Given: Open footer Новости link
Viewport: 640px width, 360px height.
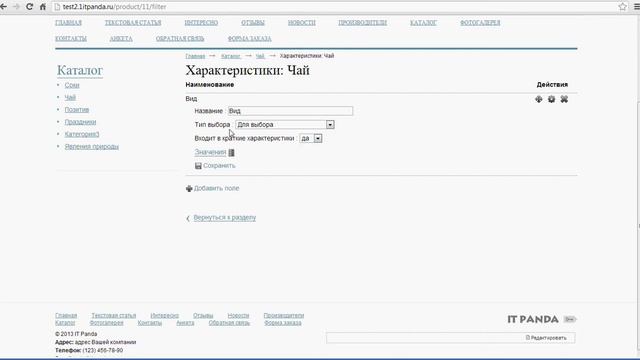Looking at the screenshot, I should [x=238, y=316].
